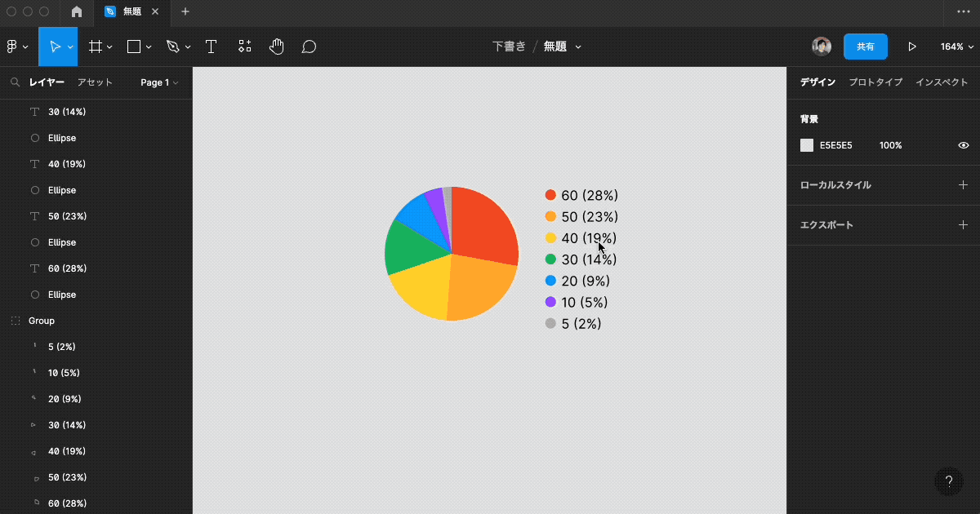
Task: Open the zoom level dropdown
Action: pos(955,47)
